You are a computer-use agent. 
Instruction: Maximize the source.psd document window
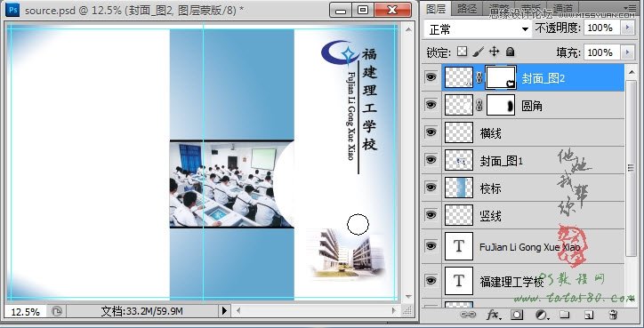[363, 10]
